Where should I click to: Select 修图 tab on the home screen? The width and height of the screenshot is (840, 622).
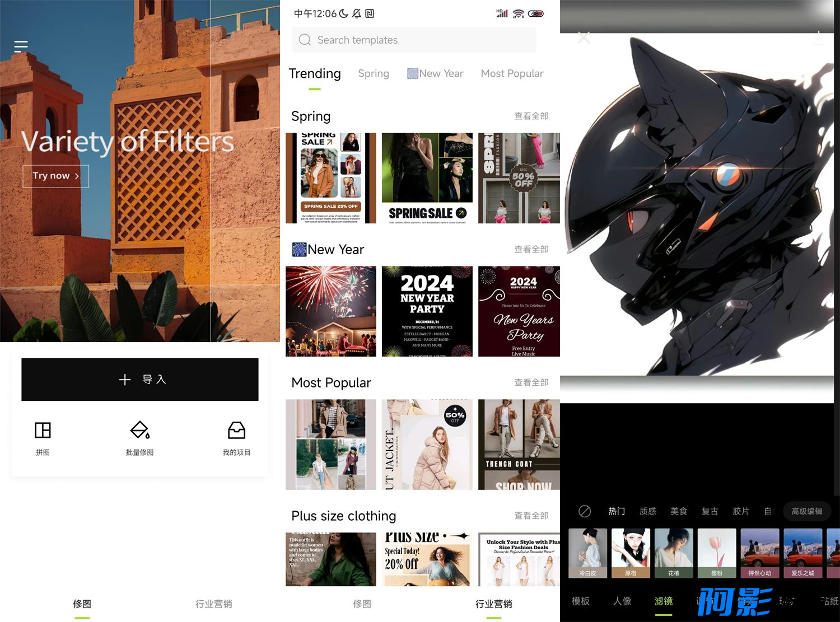coord(82,604)
